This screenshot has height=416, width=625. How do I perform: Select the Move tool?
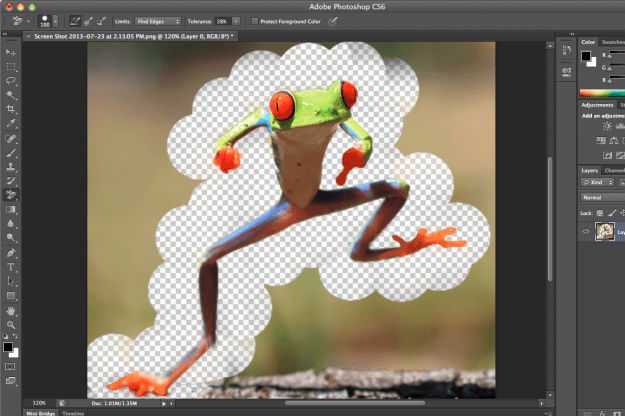(x=11, y=51)
